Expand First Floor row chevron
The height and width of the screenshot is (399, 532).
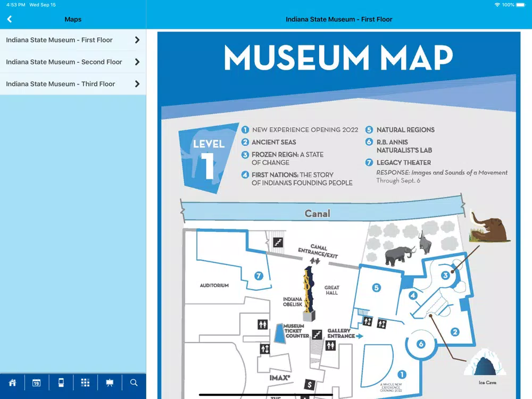137,40
